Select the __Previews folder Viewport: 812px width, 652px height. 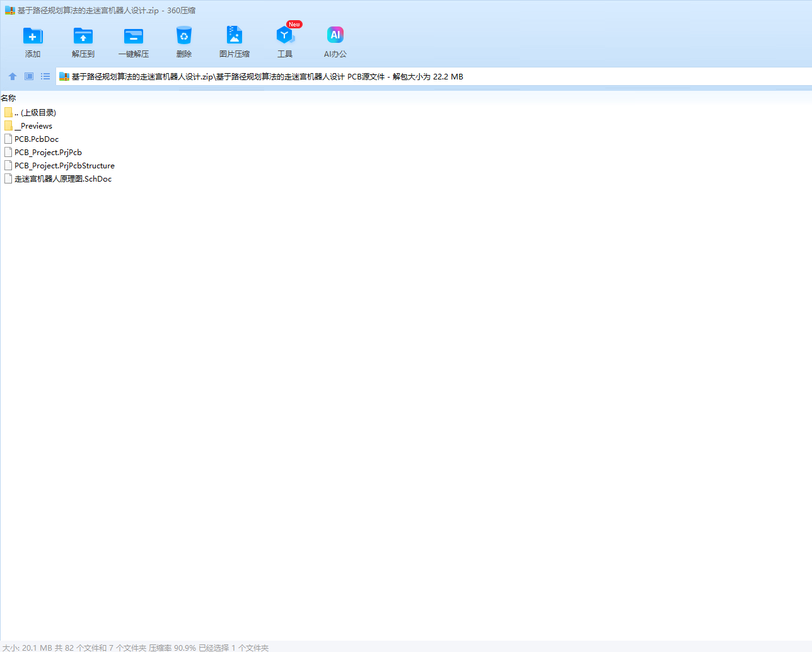28,126
